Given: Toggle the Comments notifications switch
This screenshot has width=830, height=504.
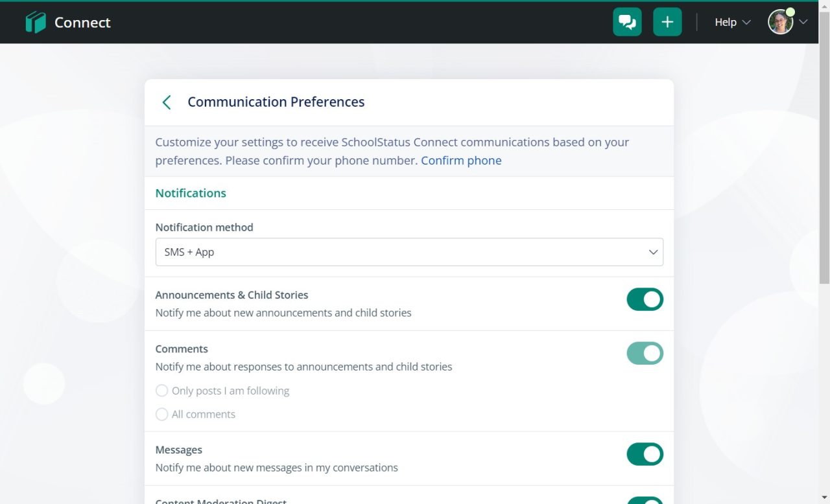Looking at the screenshot, I should pyautogui.click(x=645, y=353).
